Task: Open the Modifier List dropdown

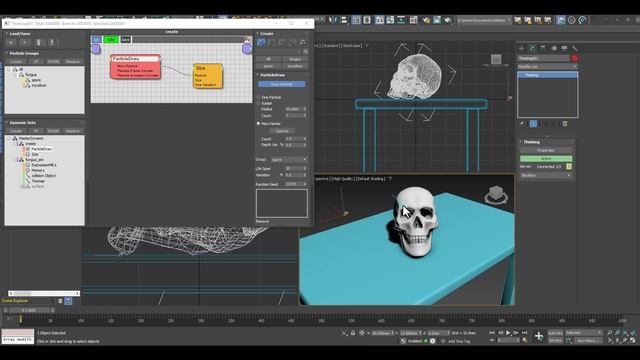Action: tap(547, 67)
